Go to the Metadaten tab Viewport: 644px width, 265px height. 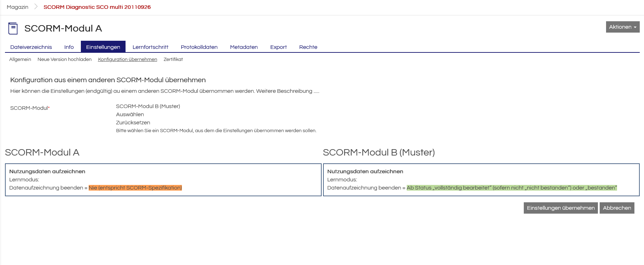click(x=244, y=47)
